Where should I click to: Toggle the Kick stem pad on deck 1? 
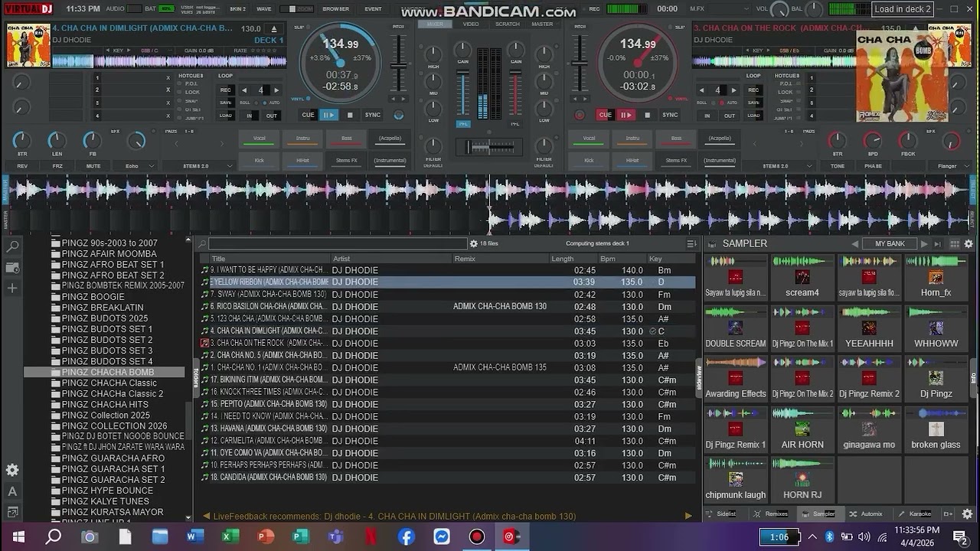click(259, 161)
